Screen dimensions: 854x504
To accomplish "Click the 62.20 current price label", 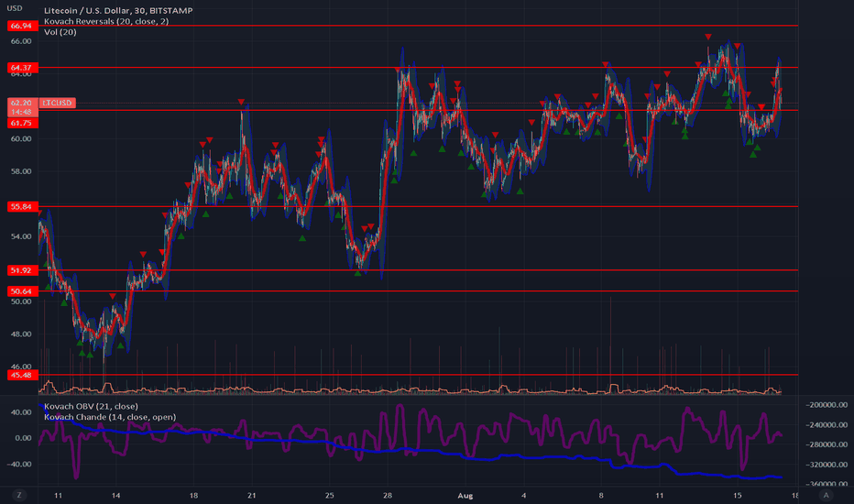I will coord(22,103).
